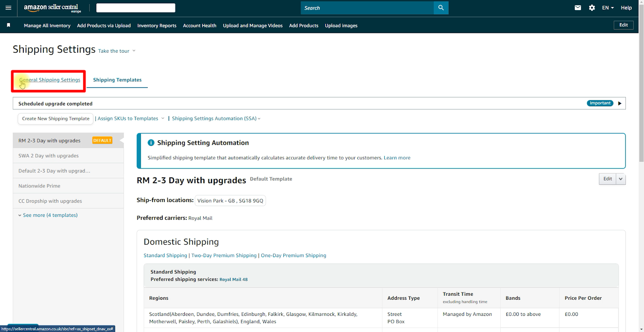Select Default 2-3 Day with upgrad... template

[68, 171]
